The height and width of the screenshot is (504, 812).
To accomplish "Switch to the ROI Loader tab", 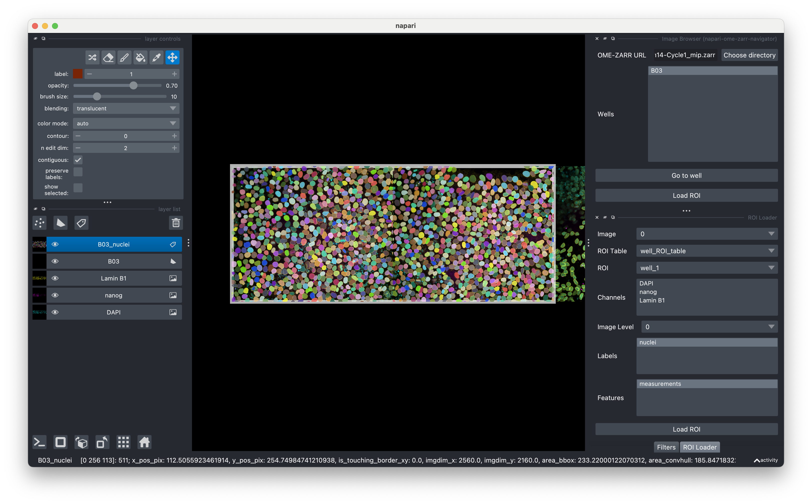I will [x=699, y=447].
